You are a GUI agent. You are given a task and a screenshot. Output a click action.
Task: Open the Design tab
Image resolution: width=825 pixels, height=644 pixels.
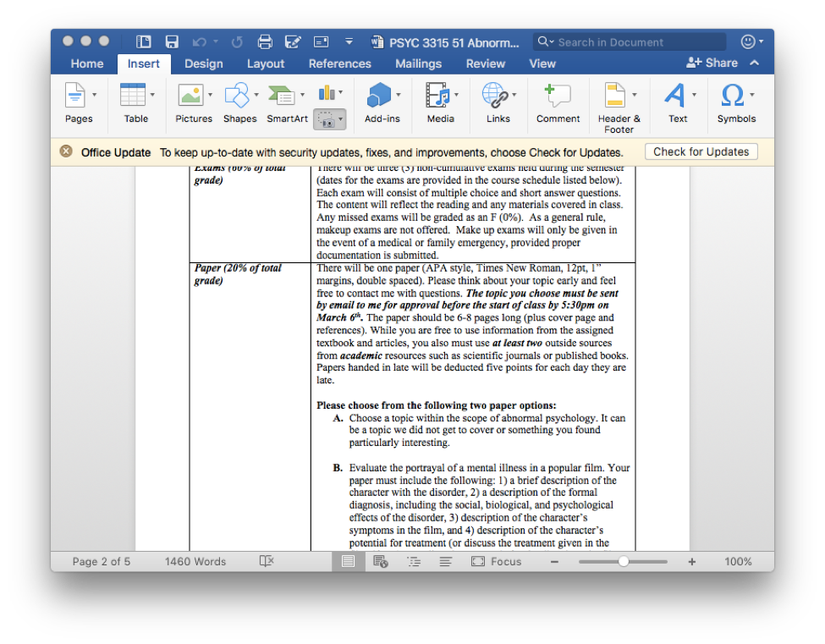point(204,63)
